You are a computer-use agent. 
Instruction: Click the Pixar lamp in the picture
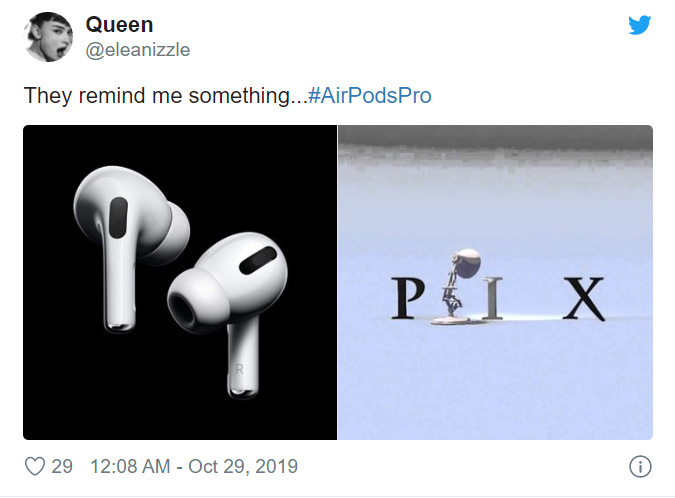(458, 286)
